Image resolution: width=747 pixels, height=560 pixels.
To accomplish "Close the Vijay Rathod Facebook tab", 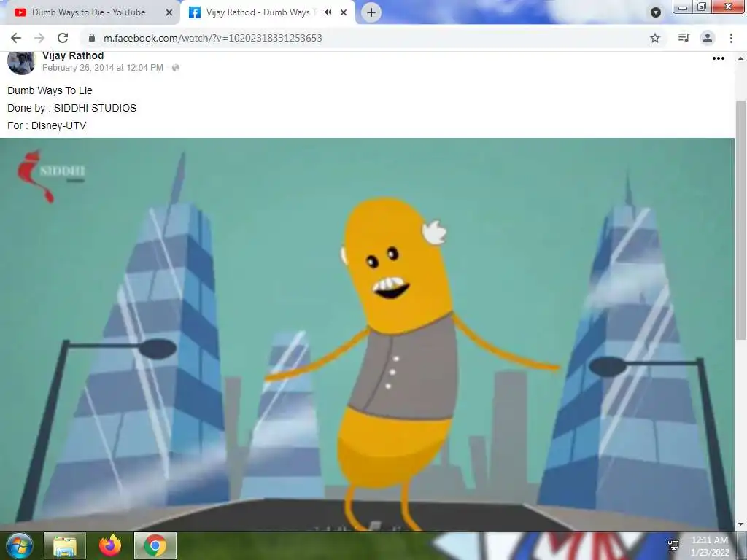I will click(344, 13).
